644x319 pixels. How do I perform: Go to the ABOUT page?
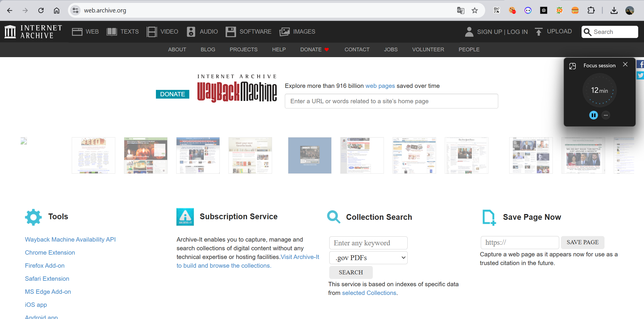tap(177, 50)
